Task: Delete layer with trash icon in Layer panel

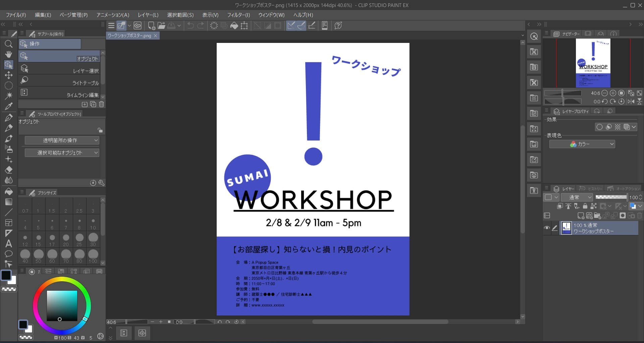Action: tap(639, 216)
